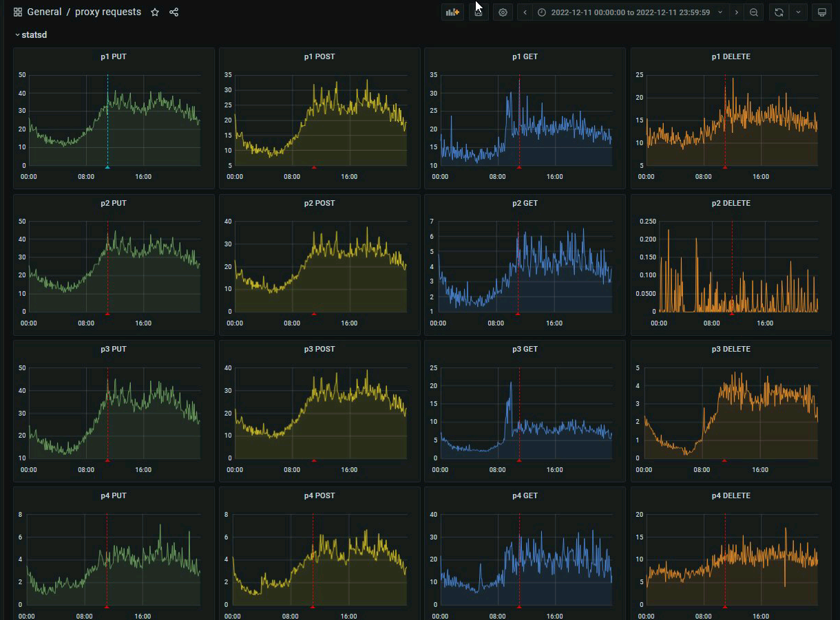
Task: Open p2 POST panel title menu
Action: [x=319, y=203]
